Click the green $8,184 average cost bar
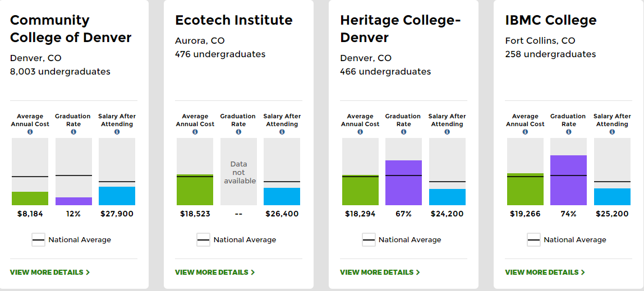Viewport: 644px width, 291px height. (x=30, y=198)
